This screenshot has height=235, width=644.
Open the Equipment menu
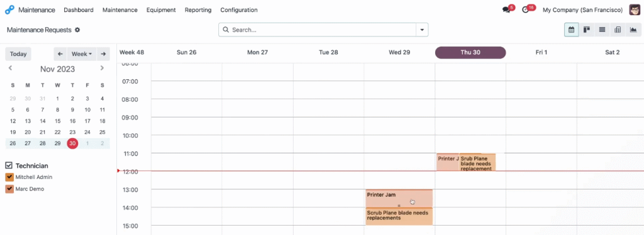tap(161, 10)
